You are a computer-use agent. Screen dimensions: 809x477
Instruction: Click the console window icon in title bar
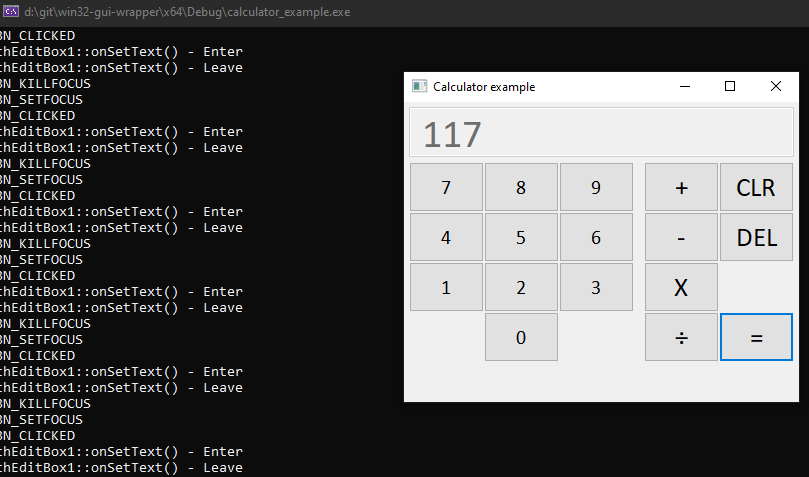click(11, 12)
